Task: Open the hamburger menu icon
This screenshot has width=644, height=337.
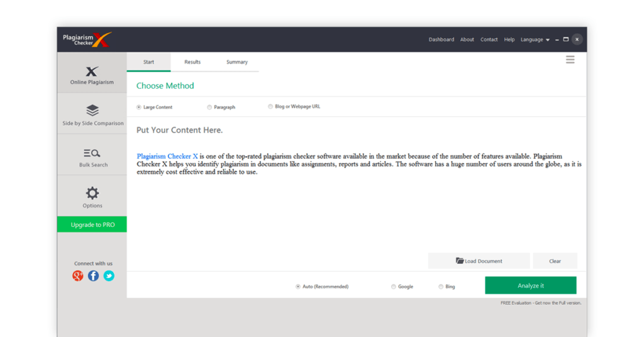Action: (x=570, y=60)
